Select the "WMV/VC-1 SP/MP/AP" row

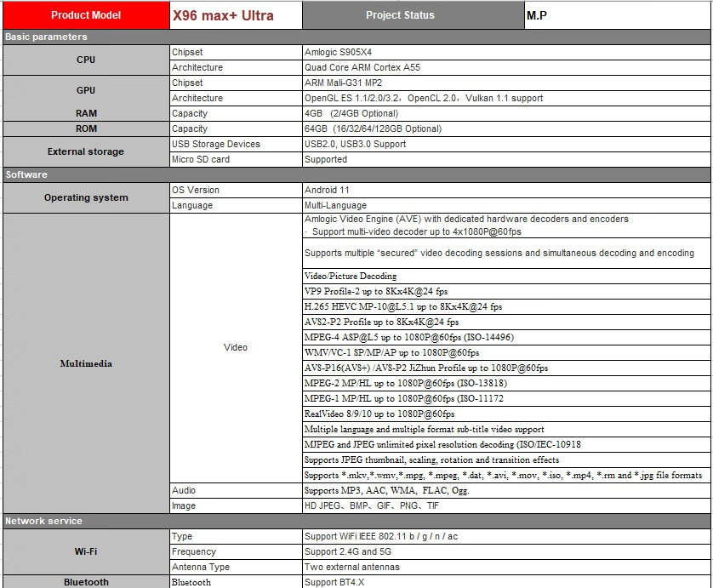tap(506, 352)
